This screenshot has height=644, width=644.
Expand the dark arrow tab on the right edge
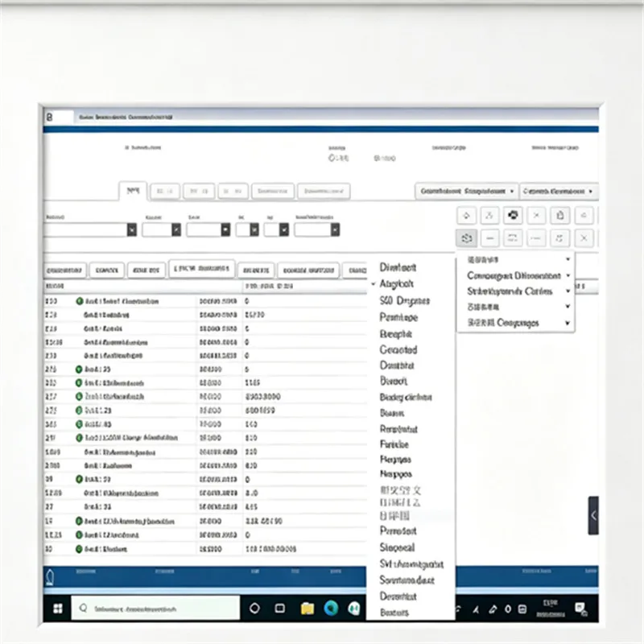tap(593, 515)
